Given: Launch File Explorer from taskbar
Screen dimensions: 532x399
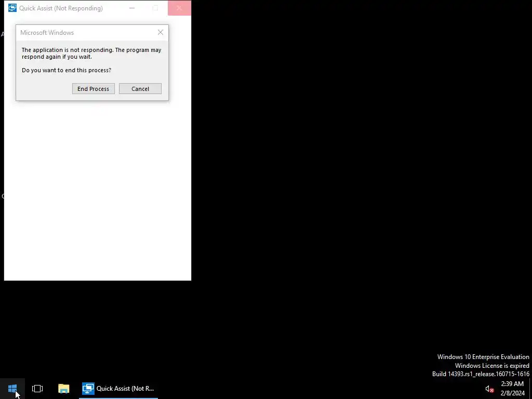Looking at the screenshot, I should tap(64, 389).
